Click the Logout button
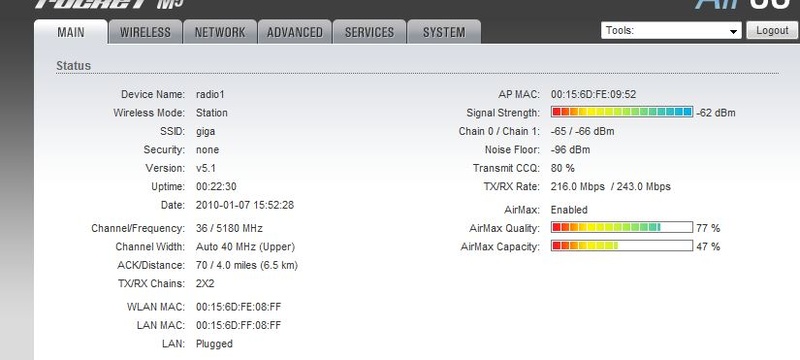800x360 pixels. coord(772,30)
